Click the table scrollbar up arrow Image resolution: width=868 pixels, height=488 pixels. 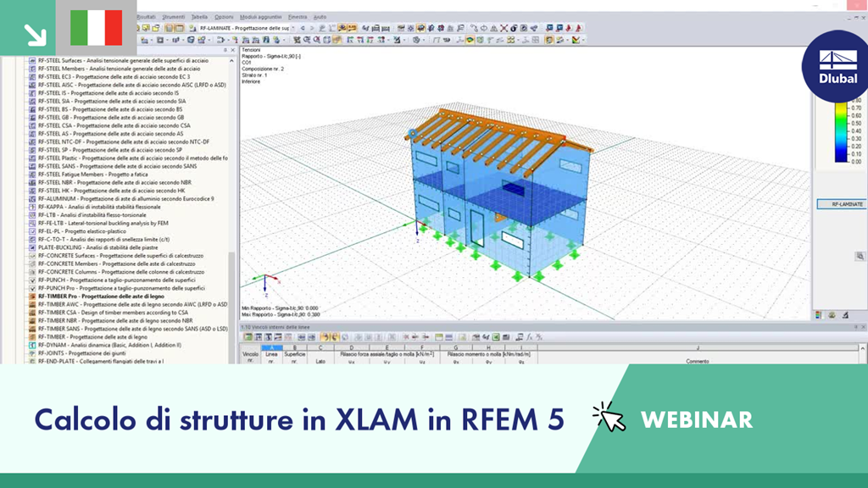coord(862,348)
